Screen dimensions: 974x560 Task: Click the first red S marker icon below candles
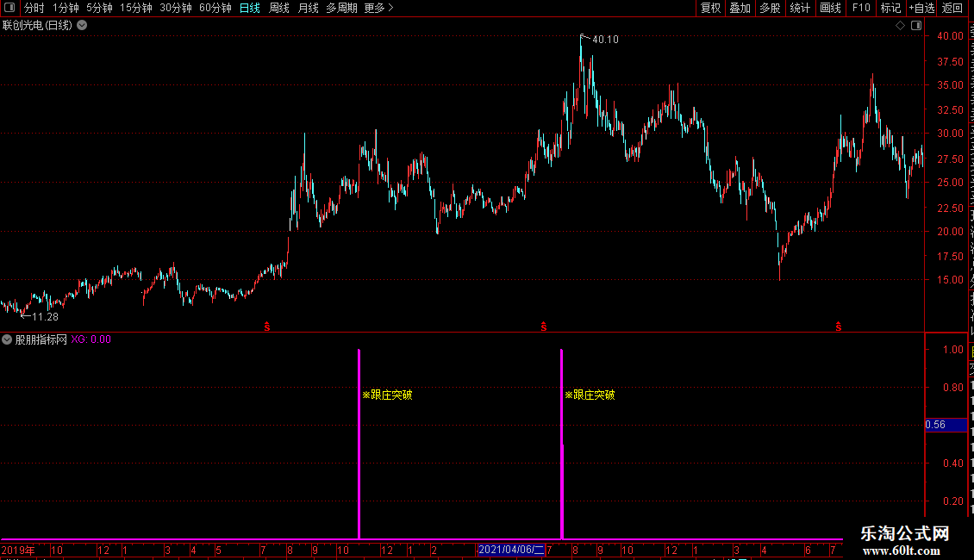click(x=267, y=327)
